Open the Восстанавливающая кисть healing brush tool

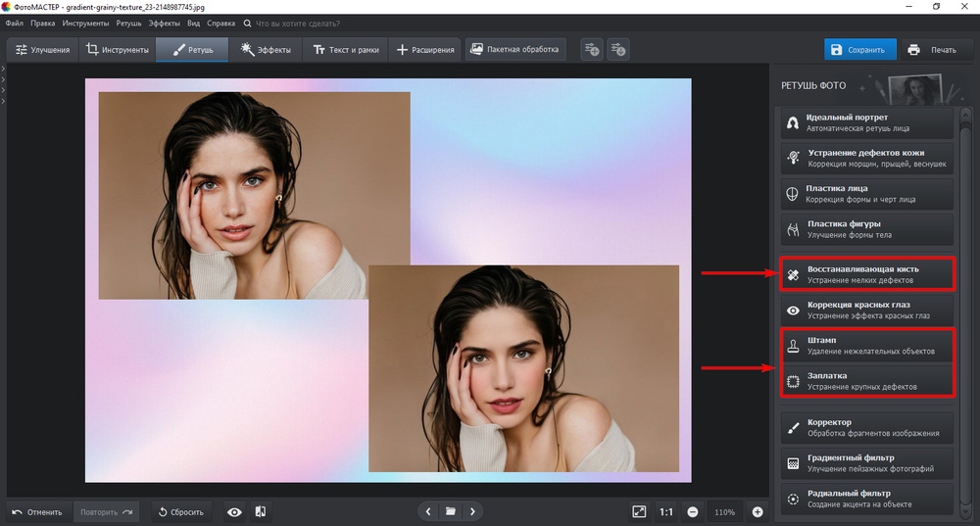866,274
